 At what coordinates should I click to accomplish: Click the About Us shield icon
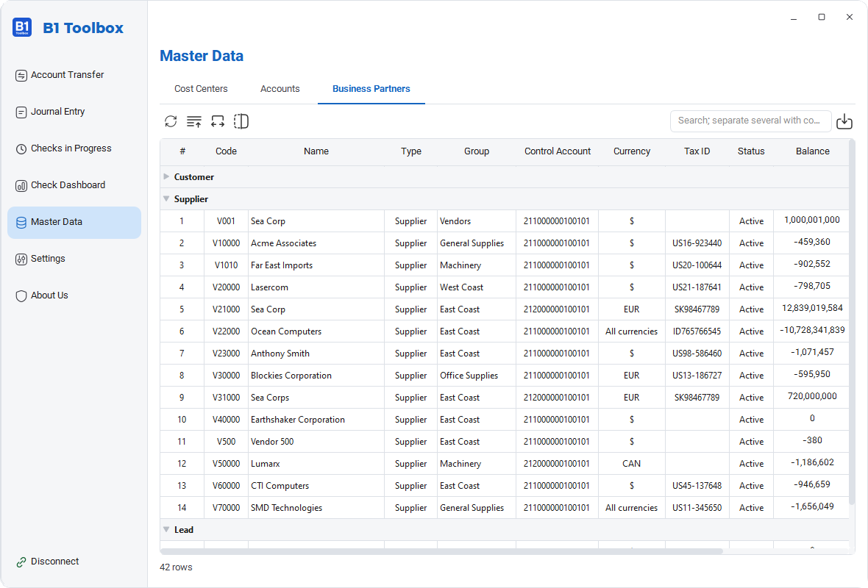pos(21,296)
